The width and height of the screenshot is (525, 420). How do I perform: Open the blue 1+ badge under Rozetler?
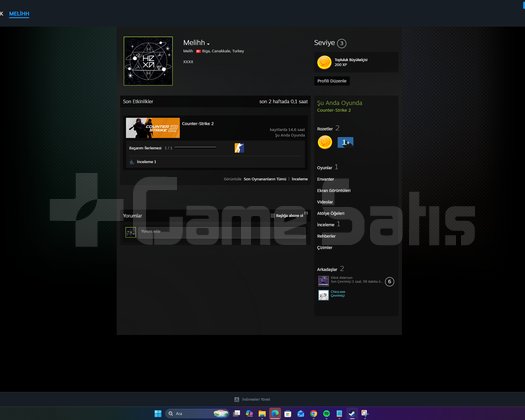[345, 142]
